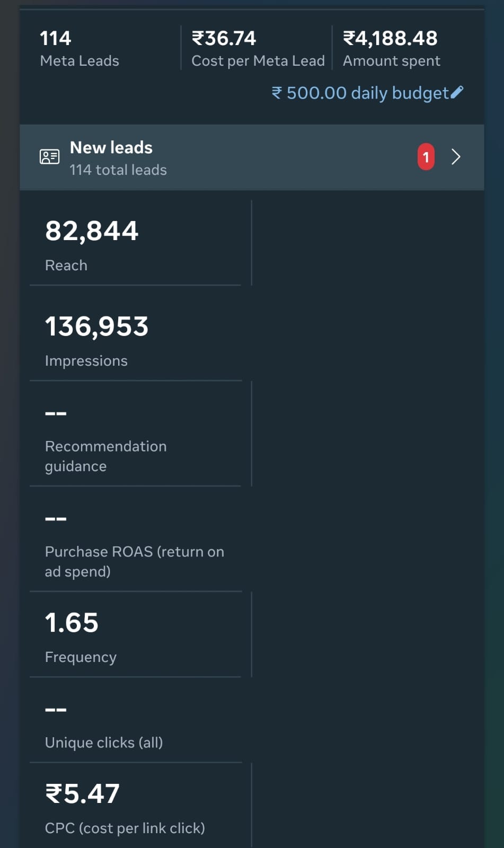Click the pencil edit budget icon
504x848 pixels.
click(457, 93)
